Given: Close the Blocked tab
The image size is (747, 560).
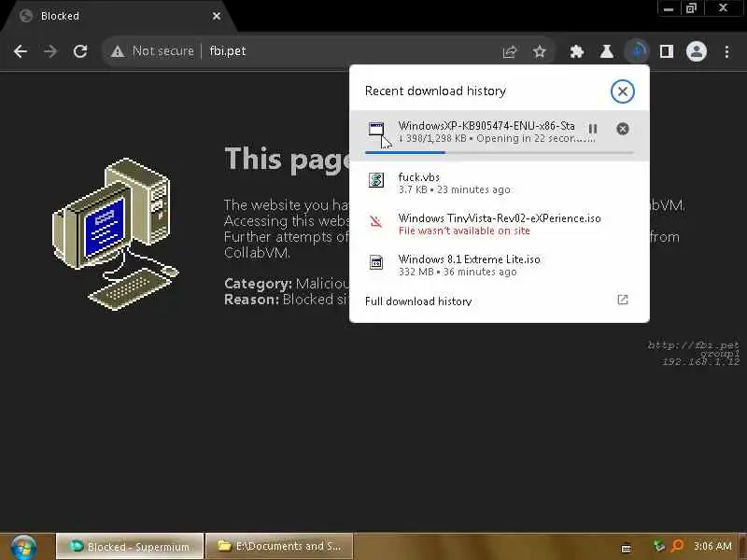Looking at the screenshot, I should point(217,16).
